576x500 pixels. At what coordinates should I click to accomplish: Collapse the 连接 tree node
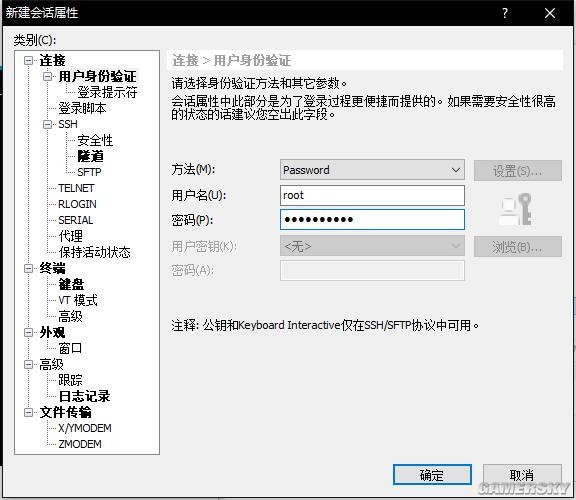pyautogui.click(x=28, y=60)
